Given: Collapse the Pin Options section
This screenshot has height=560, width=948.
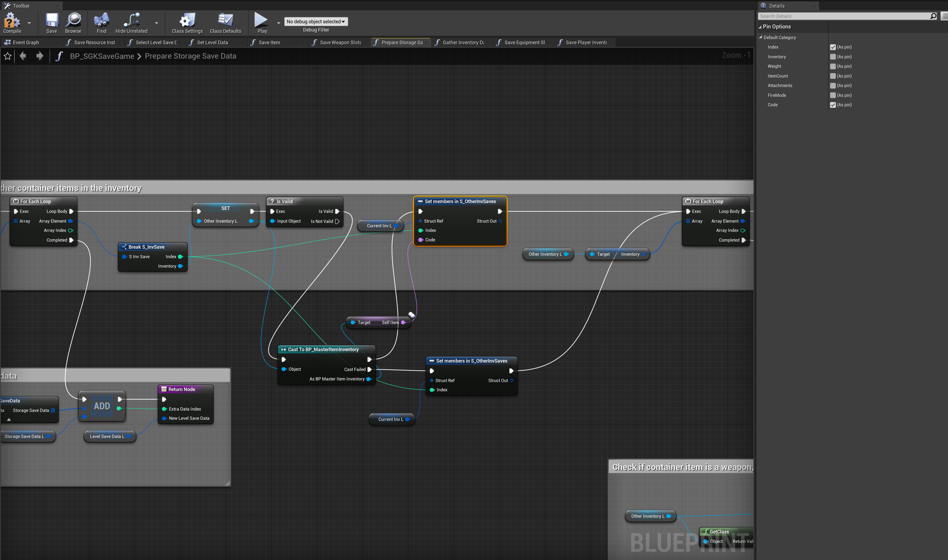Looking at the screenshot, I should (760, 27).
